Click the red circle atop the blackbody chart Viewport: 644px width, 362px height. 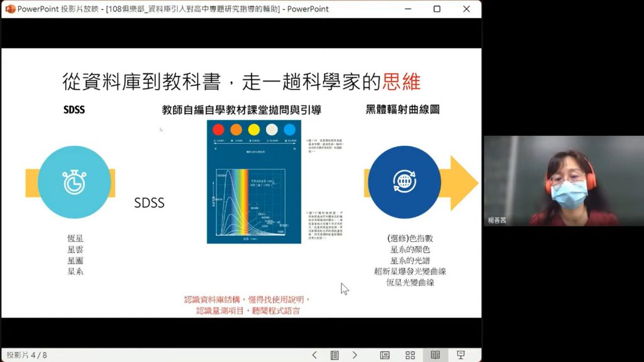(218, 129)
